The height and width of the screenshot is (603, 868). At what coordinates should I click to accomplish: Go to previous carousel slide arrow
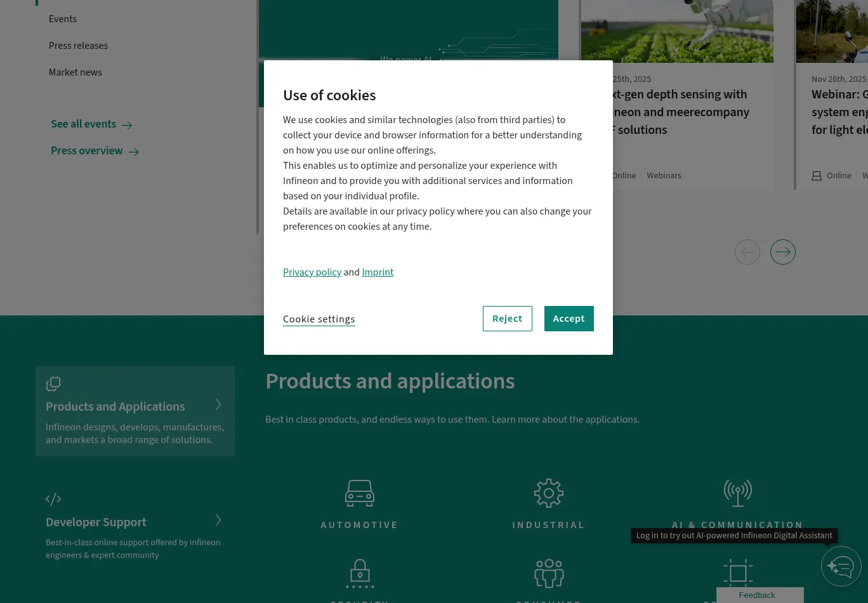pyautogui.click(x=747, y=252)
